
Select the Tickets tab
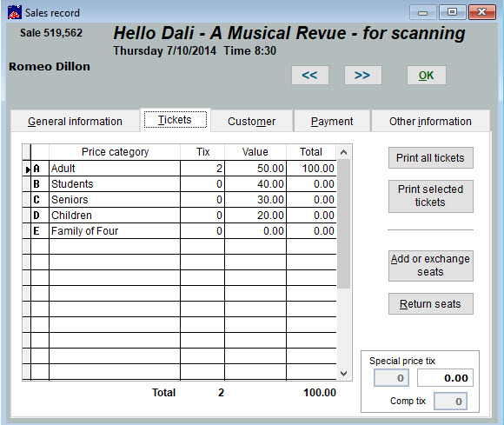(x=176, y=120)
